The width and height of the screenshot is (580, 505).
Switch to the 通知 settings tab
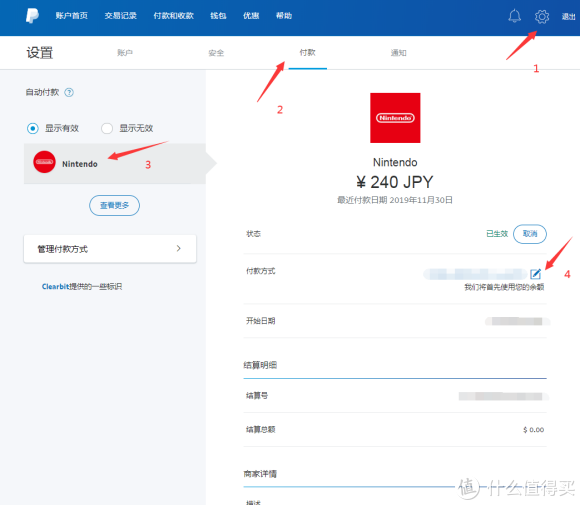pyautogui.click(x=398, y=53)
